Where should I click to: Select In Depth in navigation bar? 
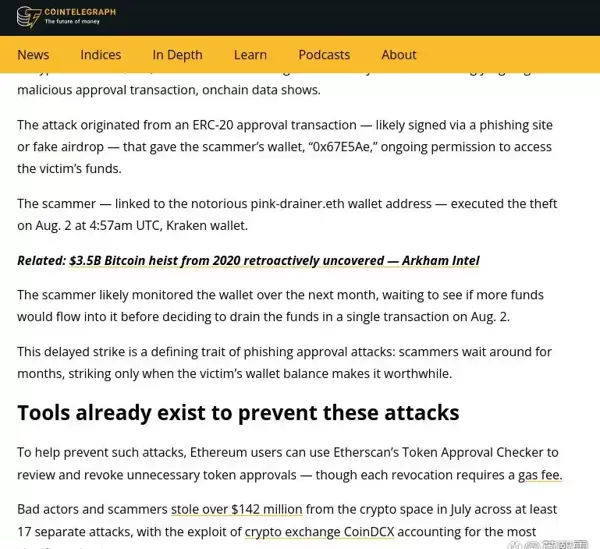click(x=177, y=55)
